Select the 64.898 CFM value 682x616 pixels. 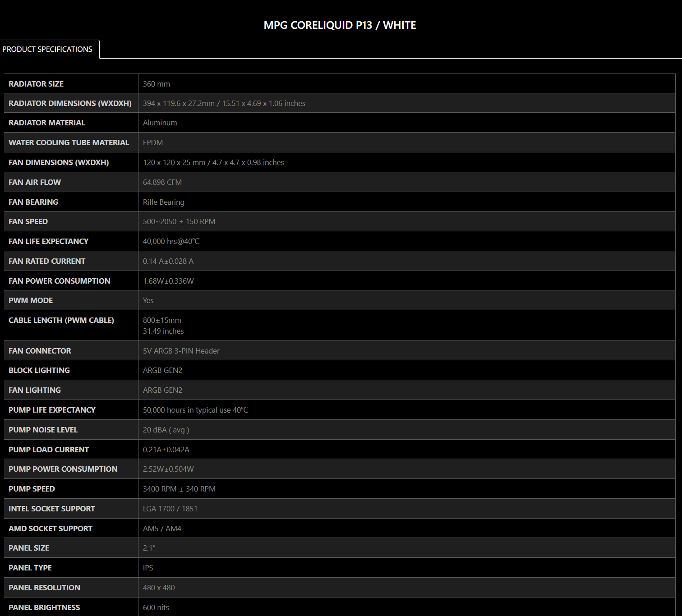pos(162,182)
